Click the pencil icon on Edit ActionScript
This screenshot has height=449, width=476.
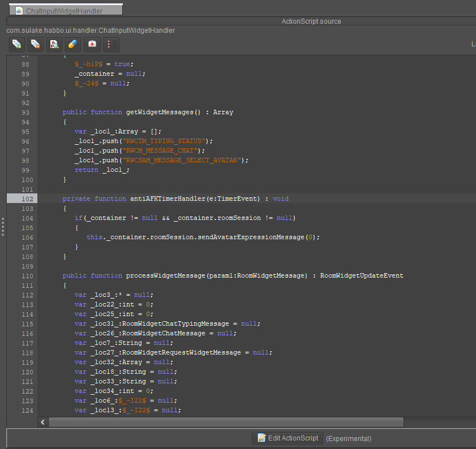point(261,438)
